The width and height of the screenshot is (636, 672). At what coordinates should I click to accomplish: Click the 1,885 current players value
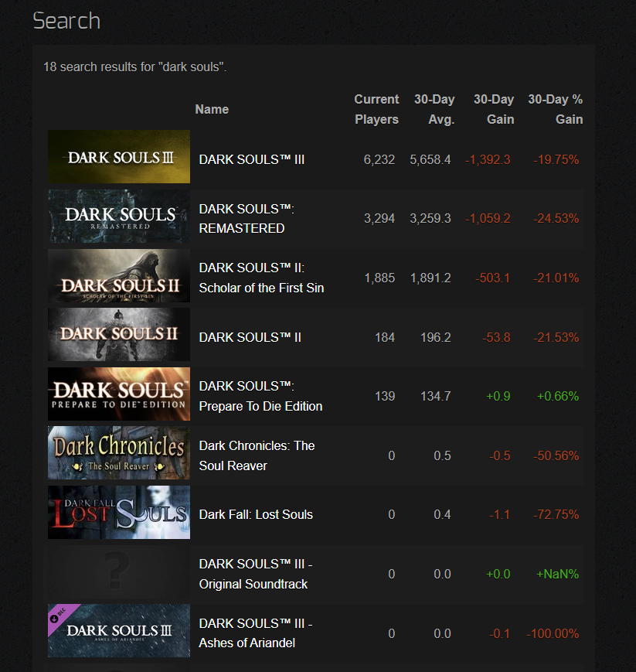coord(379,278)
